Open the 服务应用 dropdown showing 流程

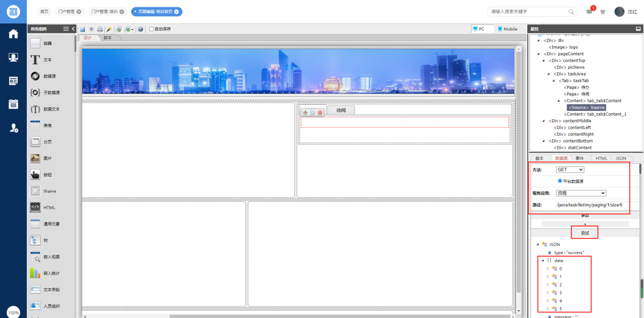(x=581, y=193)
